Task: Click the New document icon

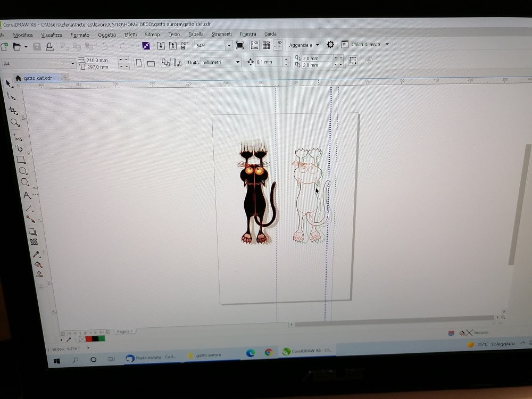Action: pos(4,47)
